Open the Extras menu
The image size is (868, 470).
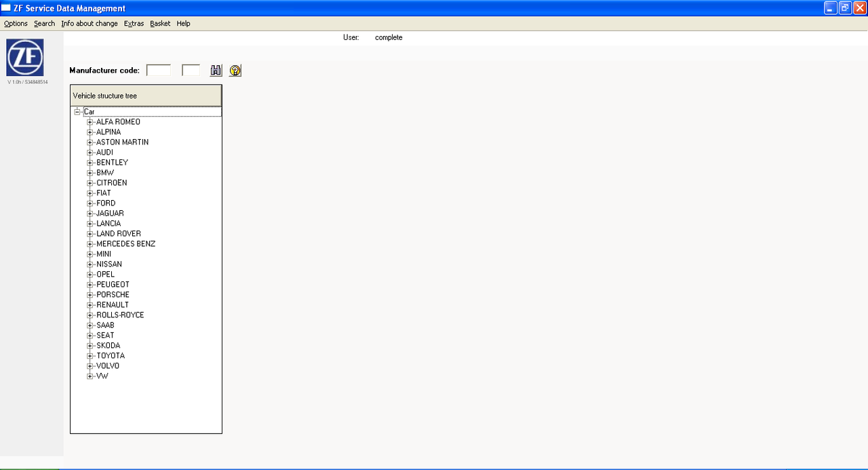coord(134,24)
